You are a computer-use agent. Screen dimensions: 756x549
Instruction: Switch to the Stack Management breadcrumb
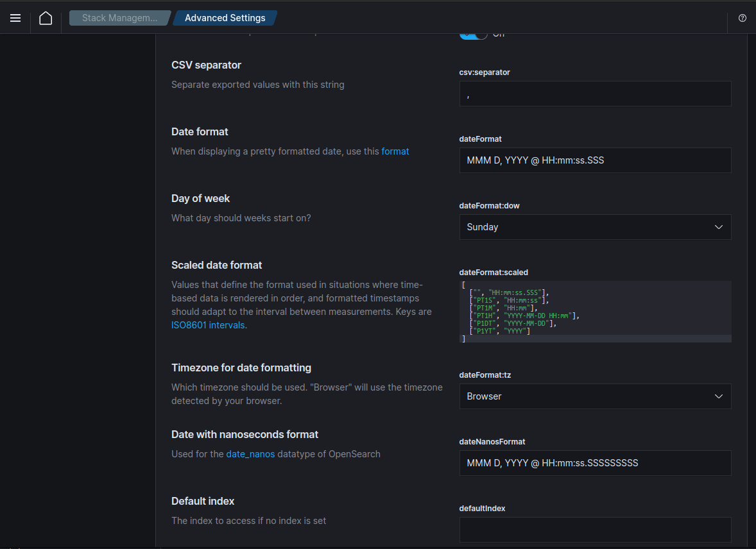(119, 17)
